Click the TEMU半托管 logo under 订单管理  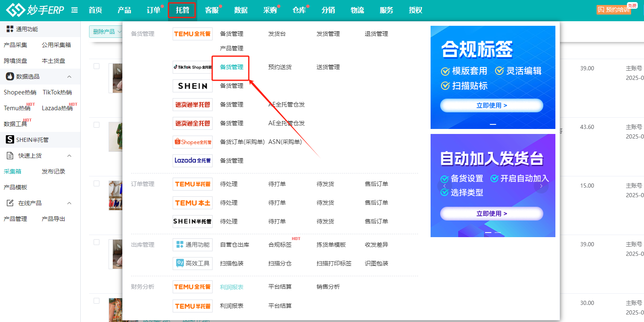click(193, 184)
